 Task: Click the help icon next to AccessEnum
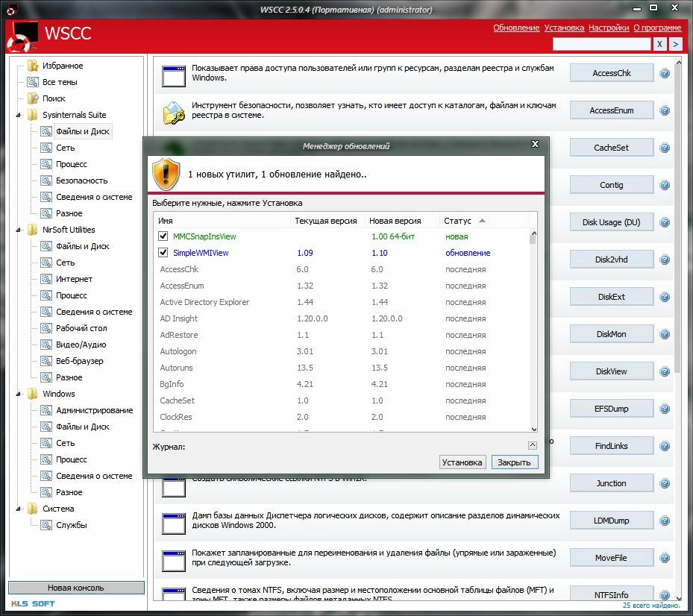tap(664, 110)
